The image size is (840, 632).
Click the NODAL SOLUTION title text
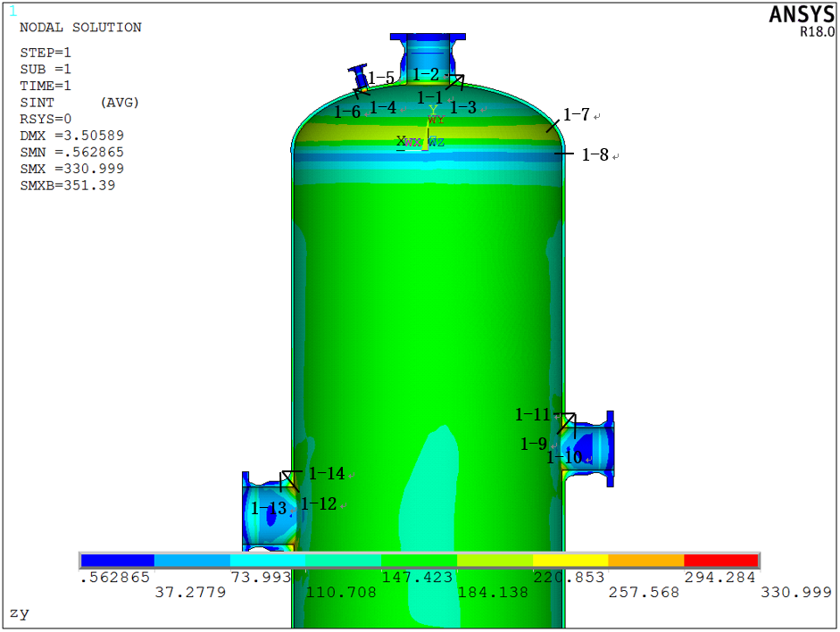tap(81, 28)
